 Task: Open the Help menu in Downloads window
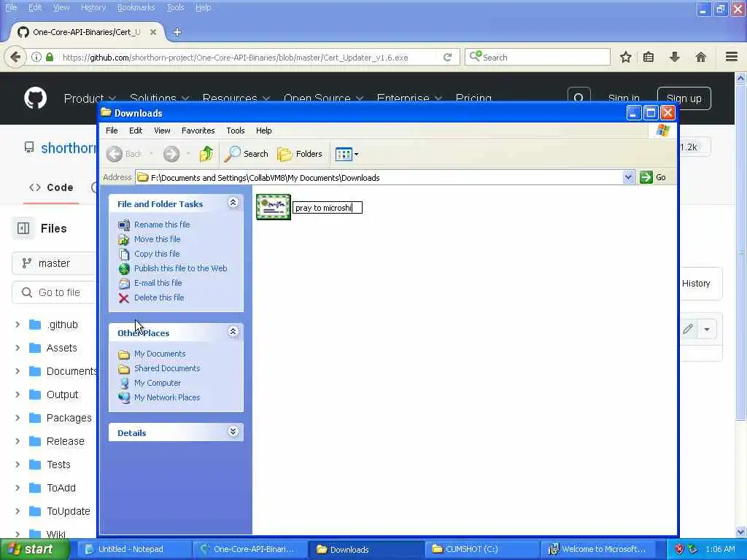[x=263, y=131]
